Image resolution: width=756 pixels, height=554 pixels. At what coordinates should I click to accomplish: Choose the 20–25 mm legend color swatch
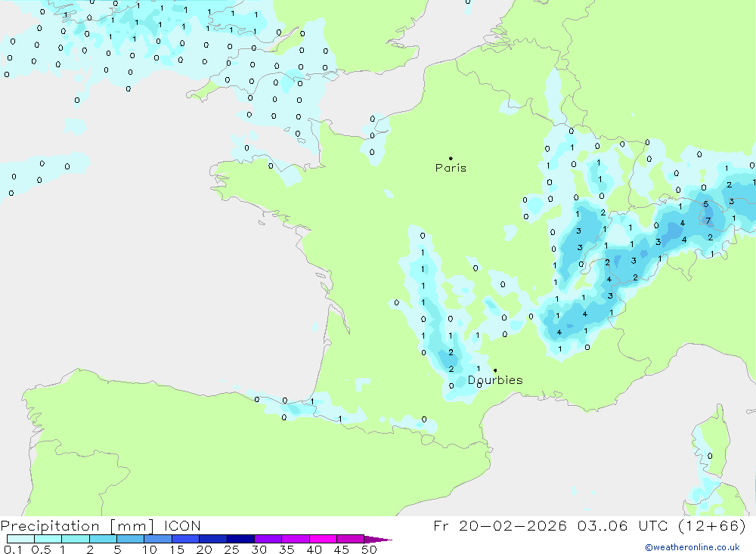pos(213,539)
